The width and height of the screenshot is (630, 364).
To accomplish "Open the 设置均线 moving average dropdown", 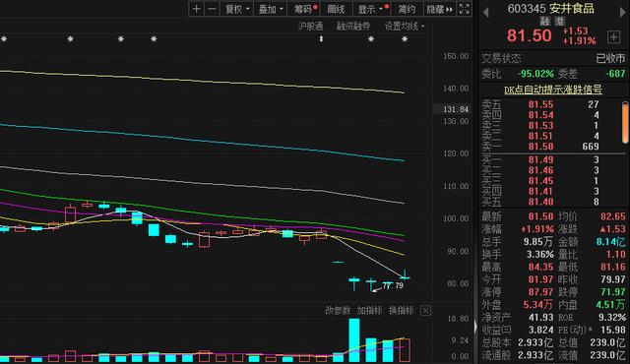I will coord(405,27).
